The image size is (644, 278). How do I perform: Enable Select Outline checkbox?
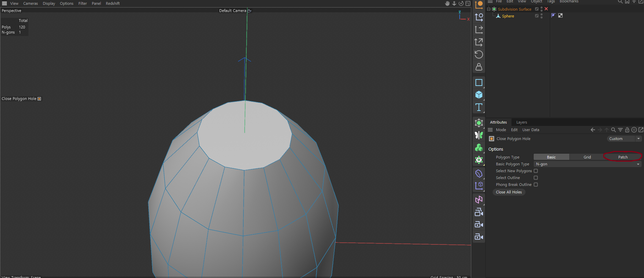536,178
